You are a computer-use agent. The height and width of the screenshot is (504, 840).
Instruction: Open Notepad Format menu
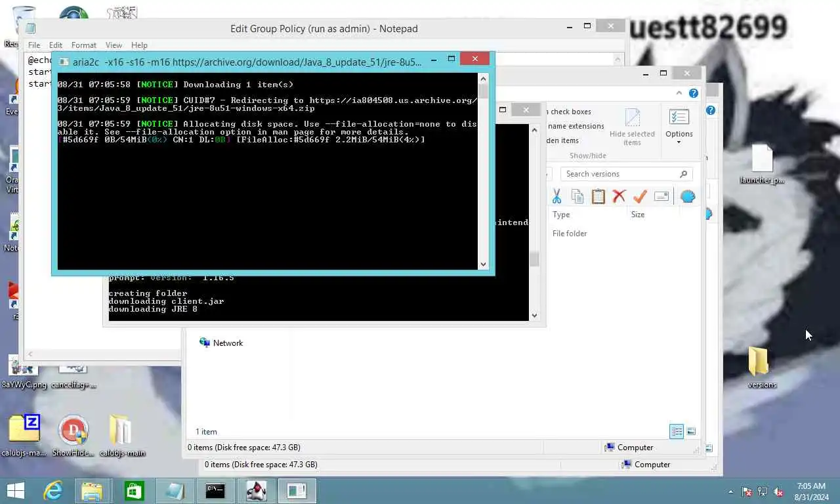pyautogui.click(x=84, y=45)
